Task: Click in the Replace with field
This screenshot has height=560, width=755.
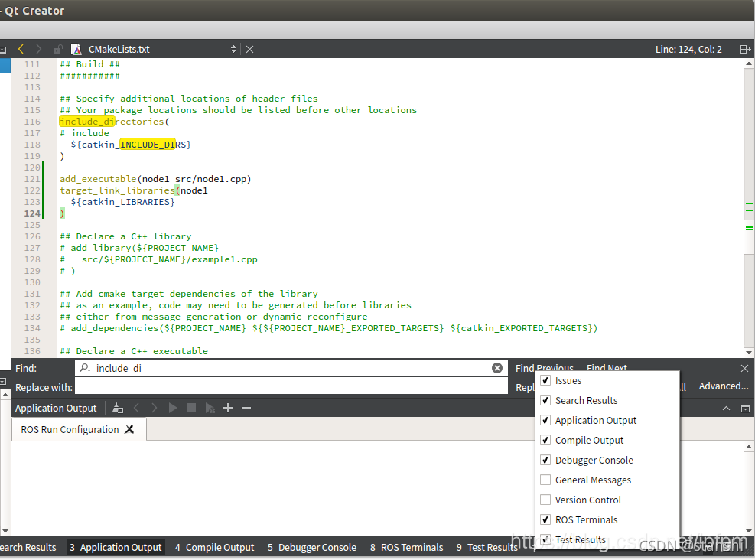Action: (x=291, y=388)
